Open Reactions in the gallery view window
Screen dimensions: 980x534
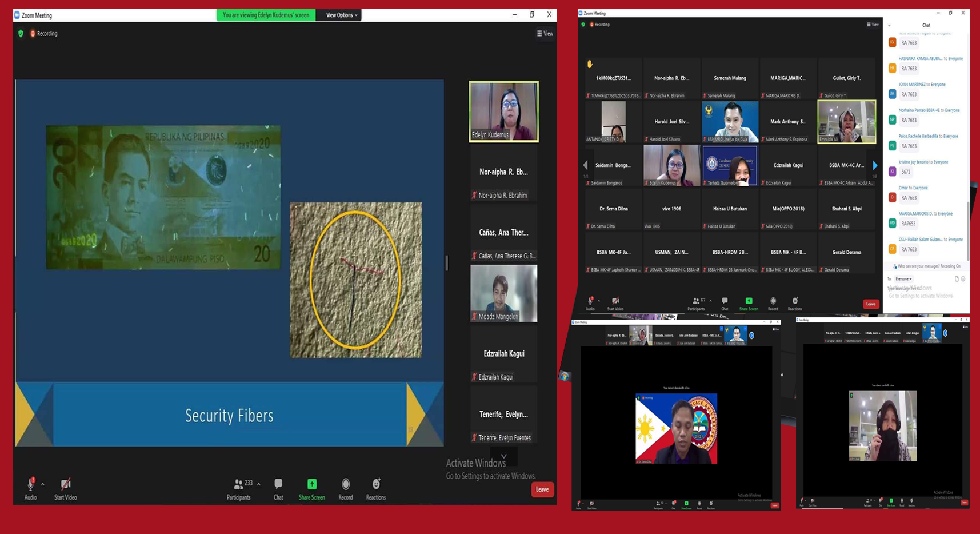click(795, 303)
